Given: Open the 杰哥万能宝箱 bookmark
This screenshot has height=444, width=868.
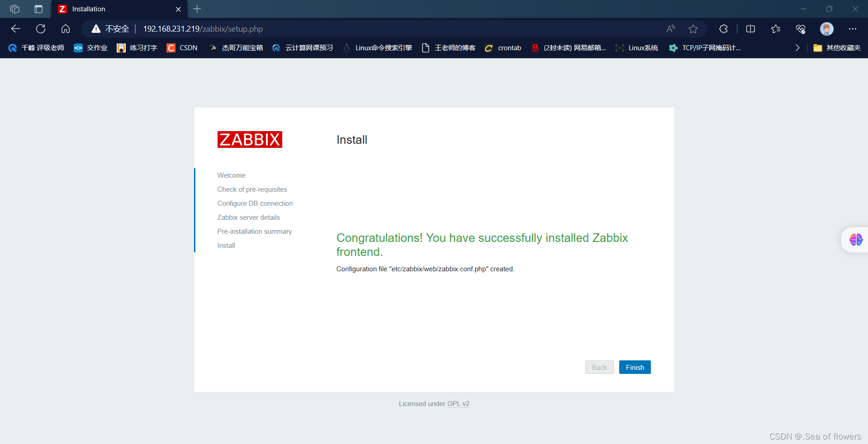Looking at the screenshot, I should coord(236,48).
